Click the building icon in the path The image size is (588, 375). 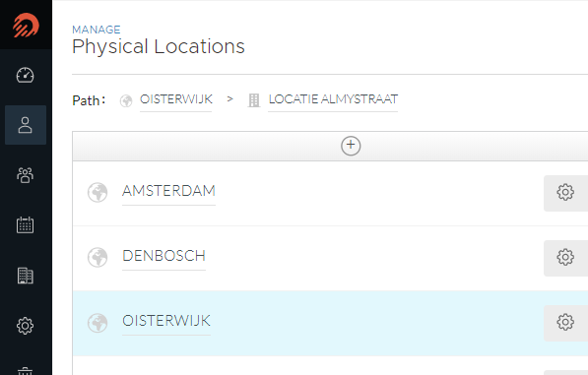(254, 100)
